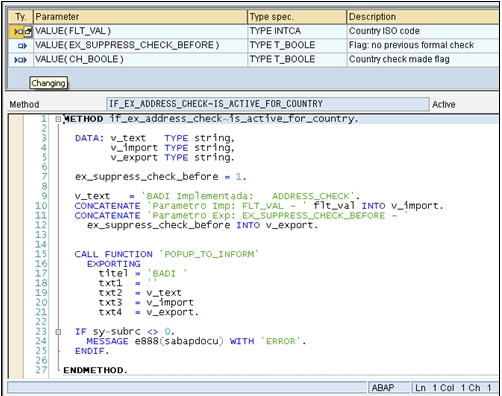Click the Country ISO code description
The width and height of the screenshot is (502, 396).
pos(423,31)
